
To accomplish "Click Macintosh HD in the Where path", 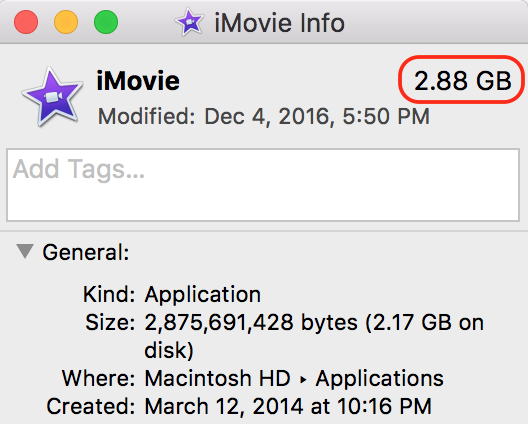I will pos(218,378).
